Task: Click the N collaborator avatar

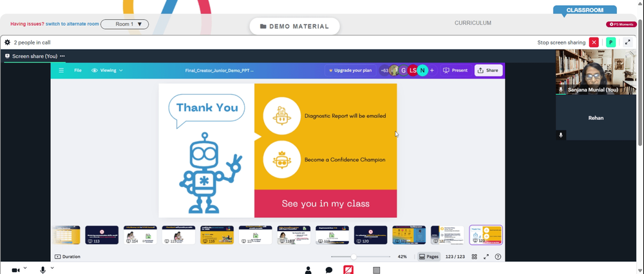Action: click(x=422, y=70)
